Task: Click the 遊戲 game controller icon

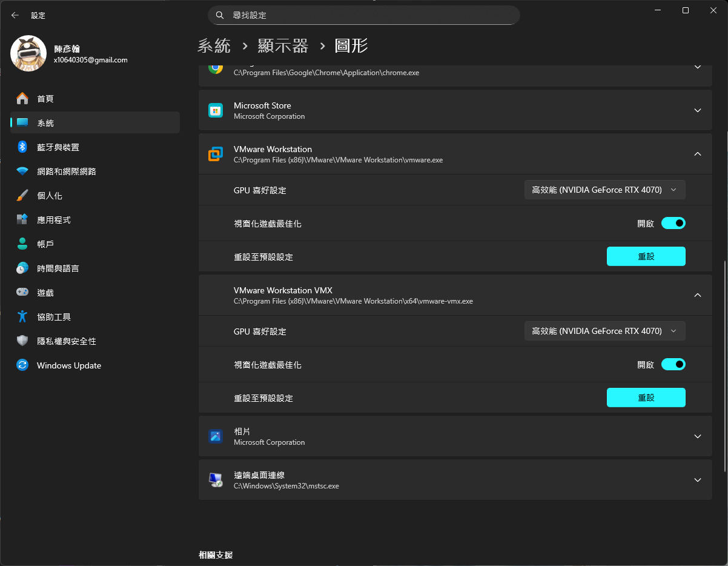Action: (x=22, y=292)
